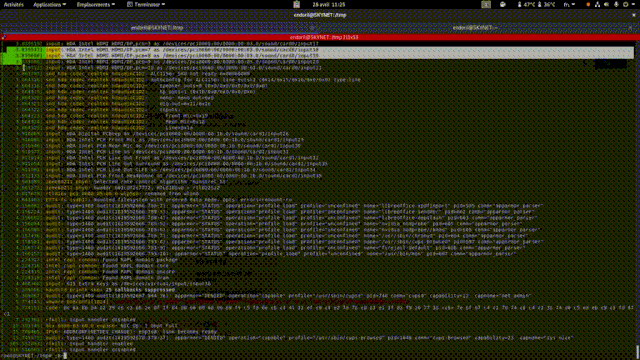Open the Terminator app menu
Viewport: 640px width, 360px height.
[x=146, y=4]
